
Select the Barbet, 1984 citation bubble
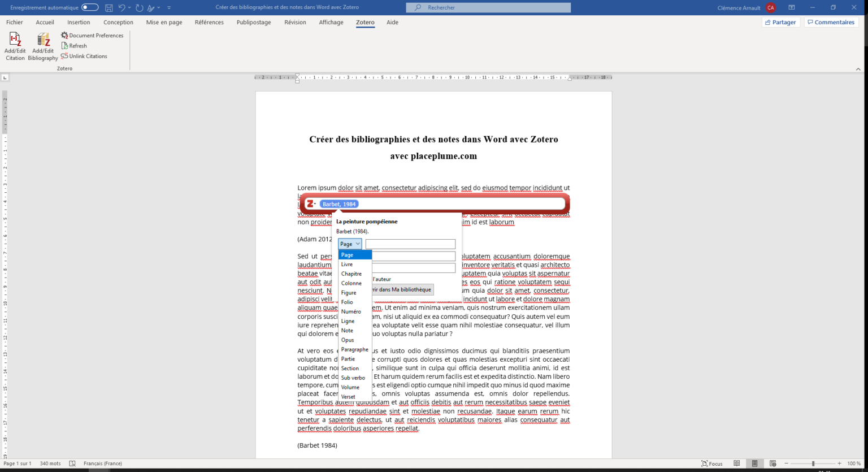tap(338, 203)
